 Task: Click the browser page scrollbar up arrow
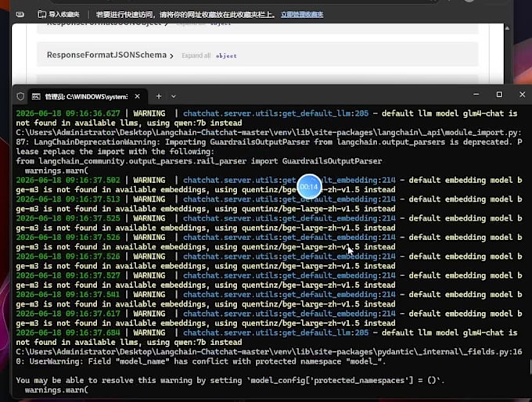tap(507, 28)
